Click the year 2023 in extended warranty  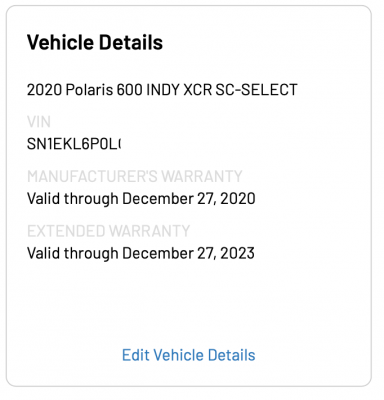pos(237,253)
